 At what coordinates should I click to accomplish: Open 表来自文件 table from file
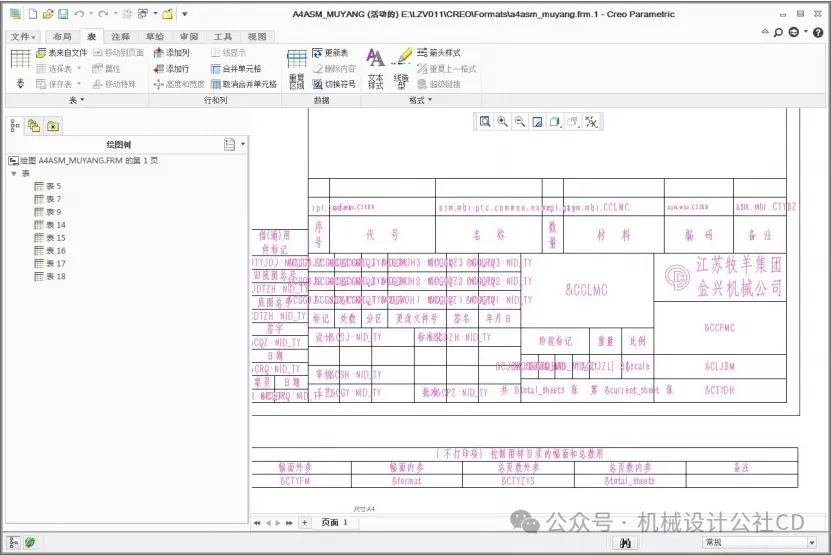click(61, 52)
